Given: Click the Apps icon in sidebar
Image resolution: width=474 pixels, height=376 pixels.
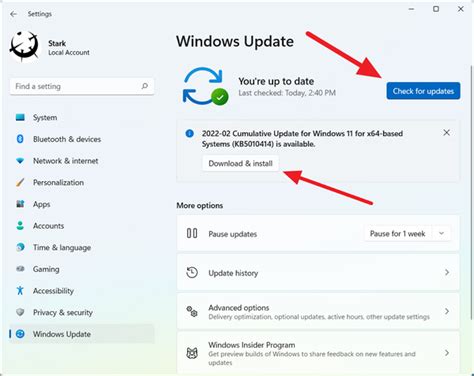Looking at the screenshot, I should (20, 204).
